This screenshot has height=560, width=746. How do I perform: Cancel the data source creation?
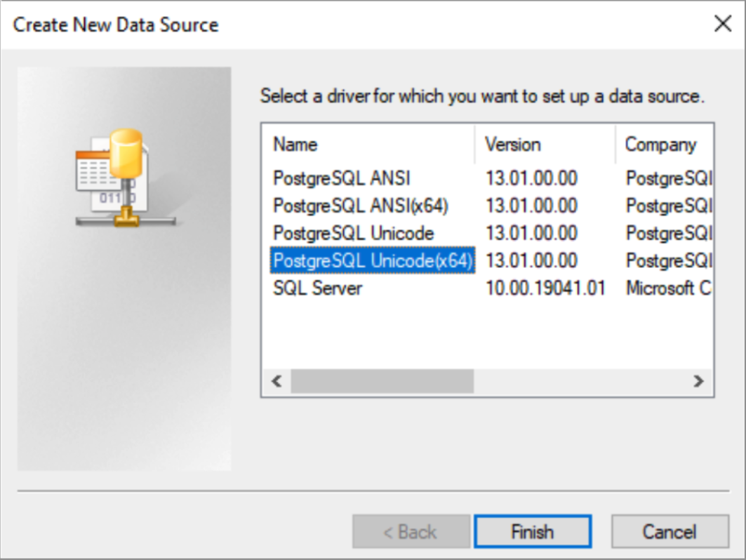[x=670, y=533]
